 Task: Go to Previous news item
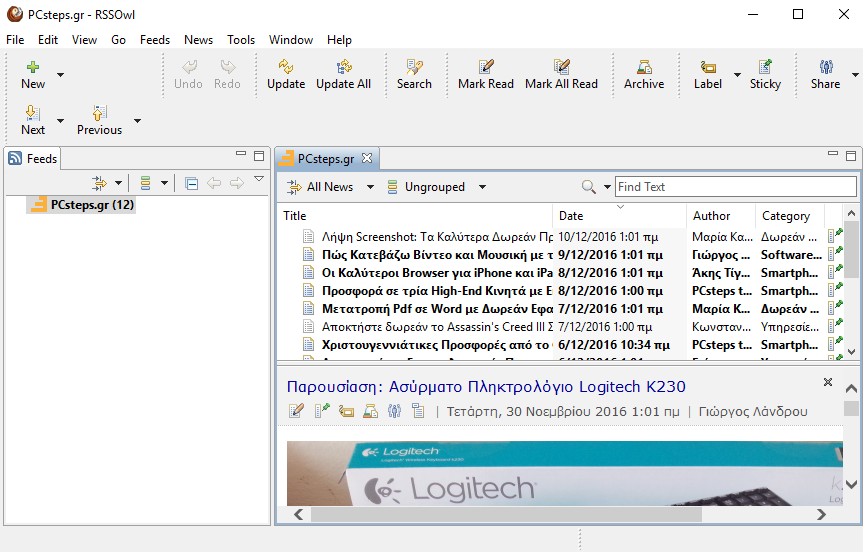pos(100,120)
